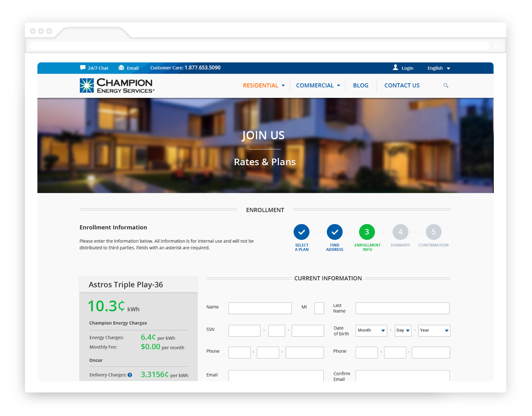Click the 3.3156¢ per kWh delivery charge
This screenshot has height=416, width=532.
tap(165, 374)
